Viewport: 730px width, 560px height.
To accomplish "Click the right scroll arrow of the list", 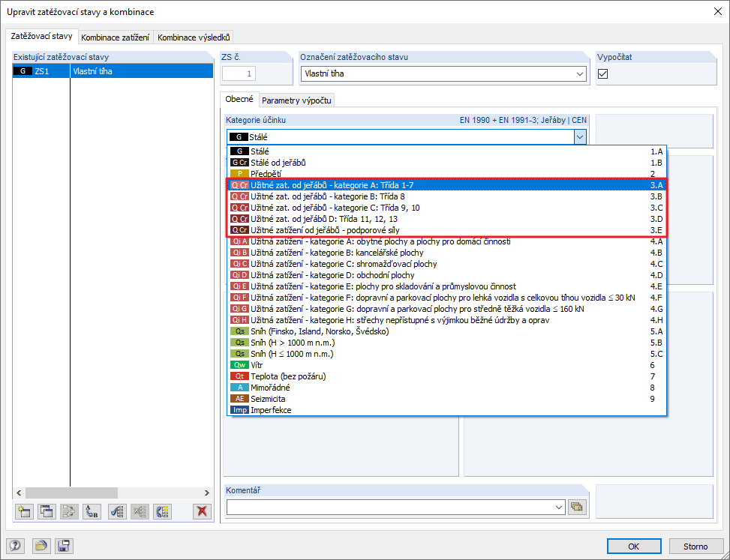I will (207, 493).
